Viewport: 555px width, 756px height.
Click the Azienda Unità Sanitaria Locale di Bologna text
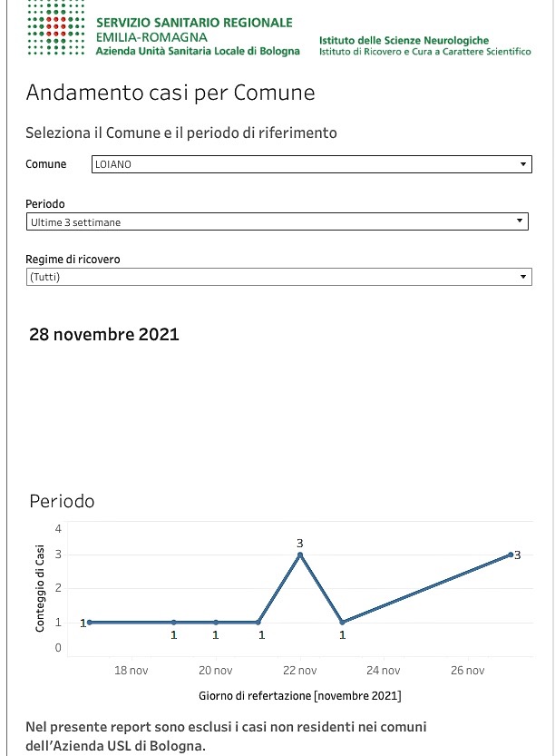[198, 51]
